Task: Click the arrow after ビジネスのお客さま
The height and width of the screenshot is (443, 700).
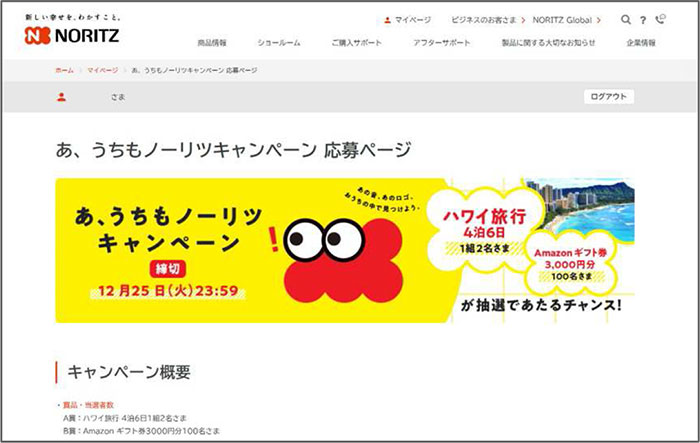Action: tap(523, 20)
